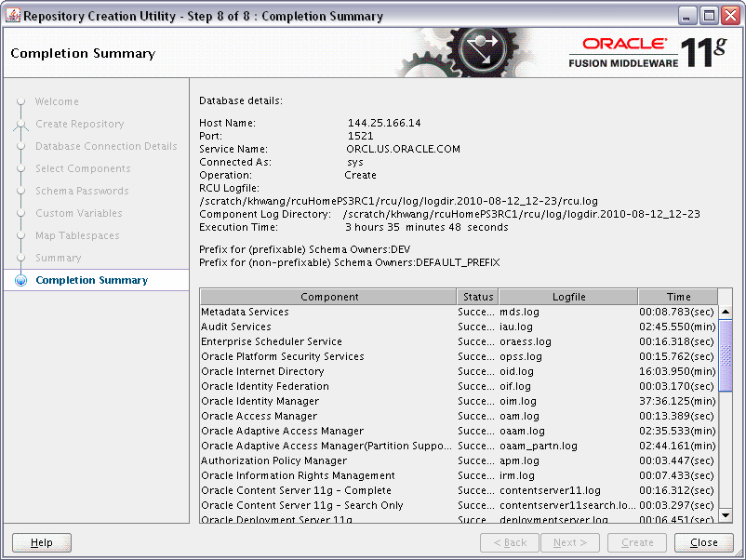Screen dimensions: 746x560
Task: Select the Map Tablespaces sidebar entry
Action: pos(75,234)
